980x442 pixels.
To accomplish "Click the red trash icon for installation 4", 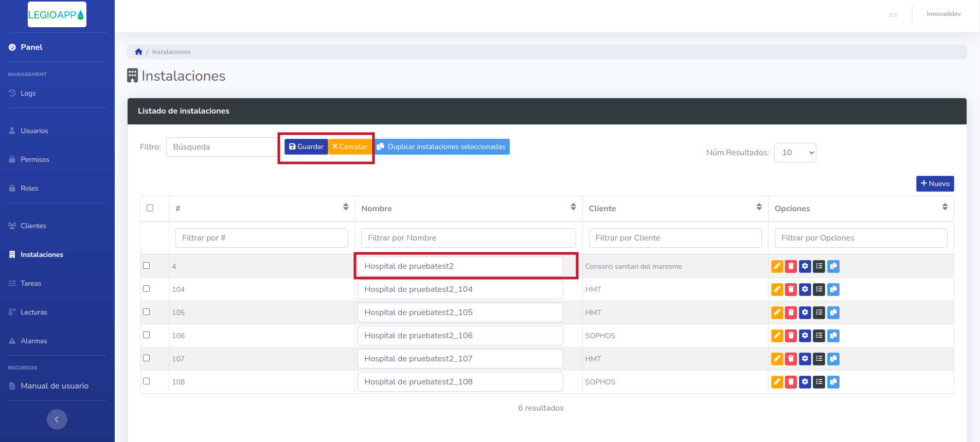I will click(x=791, y=266).
